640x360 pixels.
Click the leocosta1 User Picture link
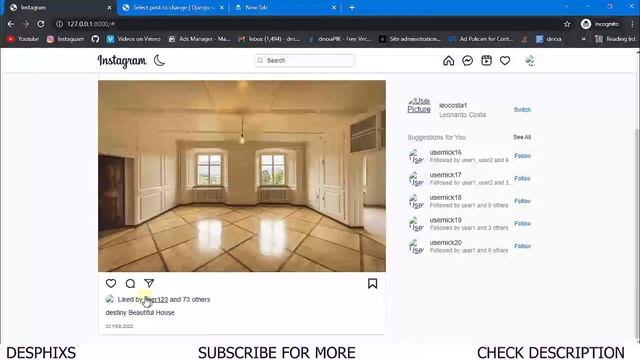point(419,105)
